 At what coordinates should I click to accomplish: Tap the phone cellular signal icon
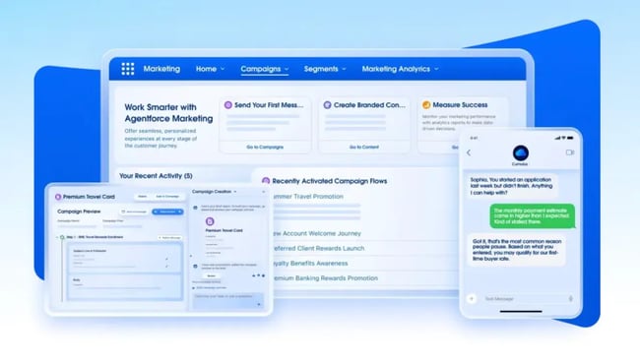(x=557, y=138)
